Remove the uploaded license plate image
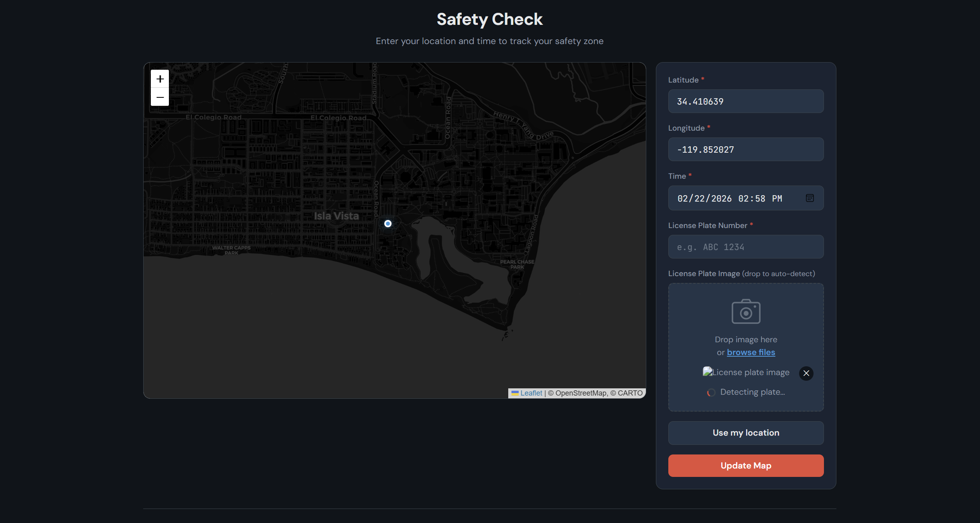The width and height of the screenshot is (980, 523). 806,373
